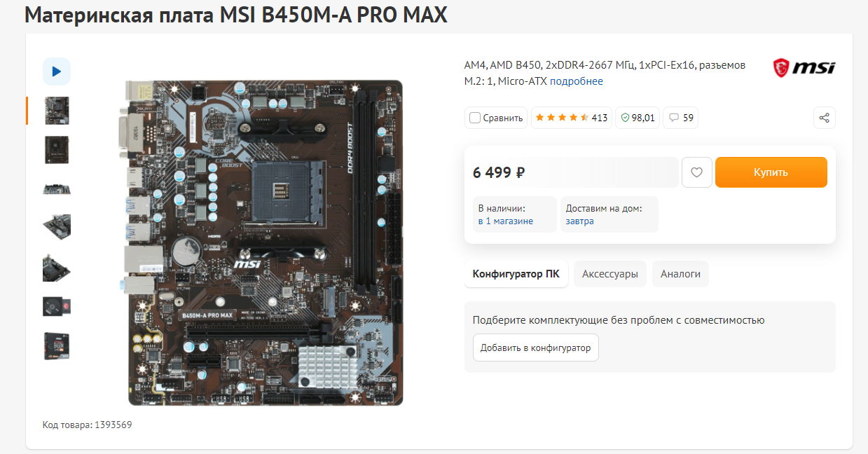Click Добавить в конфигуратор button
This screenshot has width=868, height=454.
(x=536, y=348)
